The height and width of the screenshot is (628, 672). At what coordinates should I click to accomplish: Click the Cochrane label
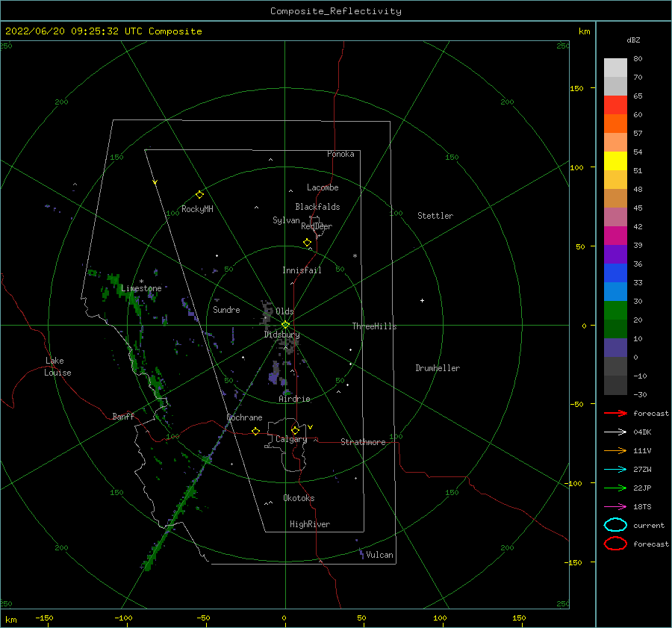tap(244, 417)
